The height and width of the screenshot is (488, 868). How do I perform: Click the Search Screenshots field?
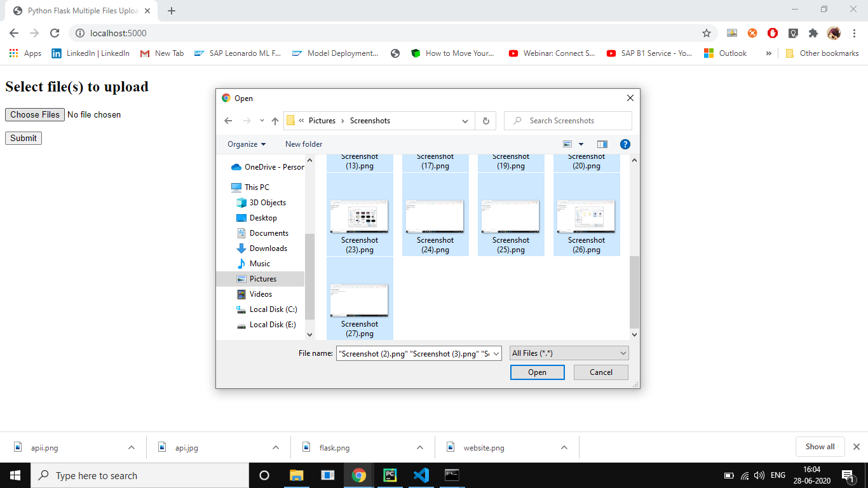(x=568, y=121)
